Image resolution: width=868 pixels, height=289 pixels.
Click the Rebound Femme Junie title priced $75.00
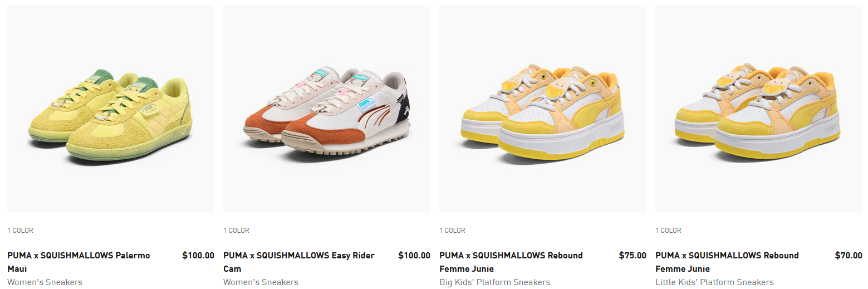point(511,262)
